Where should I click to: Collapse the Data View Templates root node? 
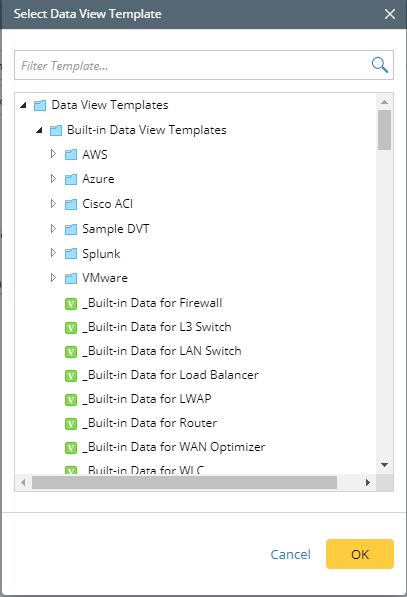24,105
